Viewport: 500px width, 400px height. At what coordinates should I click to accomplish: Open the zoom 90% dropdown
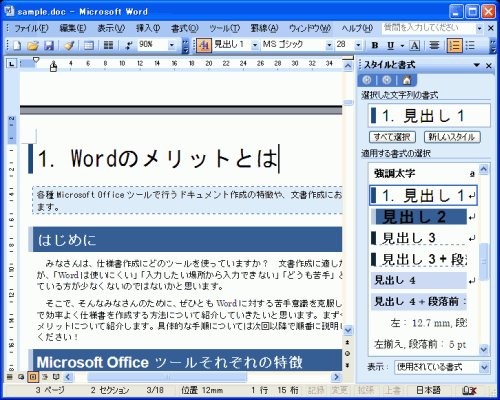pyautogui.click(x=172, y=45)
